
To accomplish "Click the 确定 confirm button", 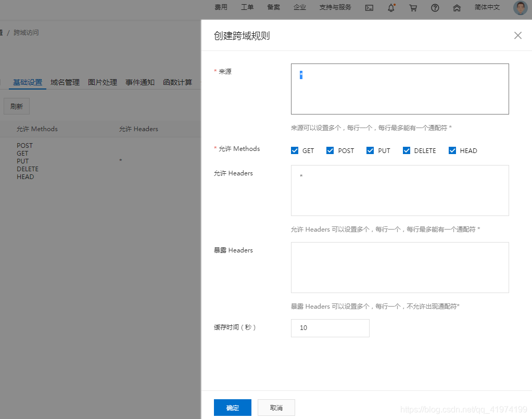I will 232,408.
